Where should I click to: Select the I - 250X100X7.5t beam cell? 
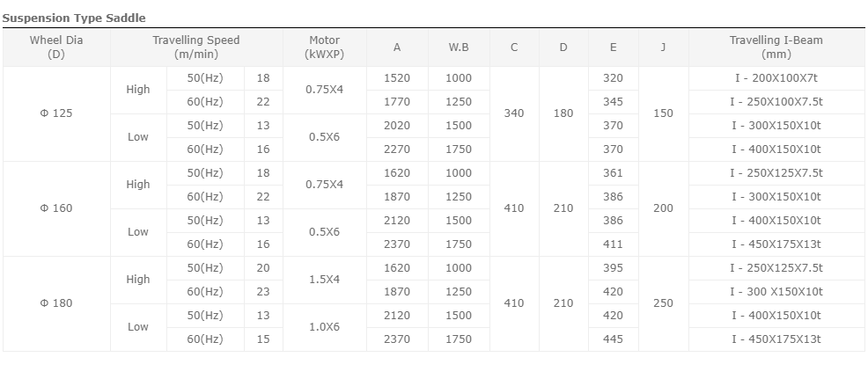point(776,102)
